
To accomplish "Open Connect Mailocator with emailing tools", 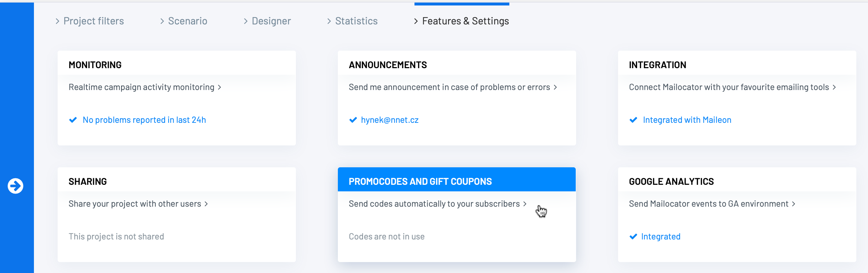I will click(732, 87).
